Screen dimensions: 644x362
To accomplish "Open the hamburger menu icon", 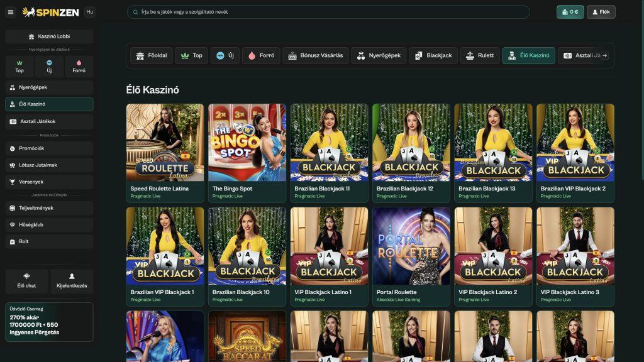I will [11, 12].
